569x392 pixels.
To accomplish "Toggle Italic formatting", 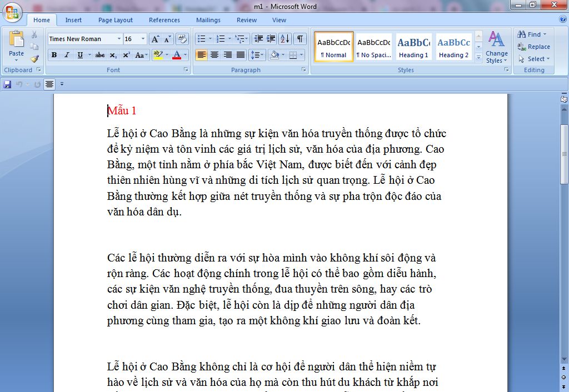I will tap(67, 55).
